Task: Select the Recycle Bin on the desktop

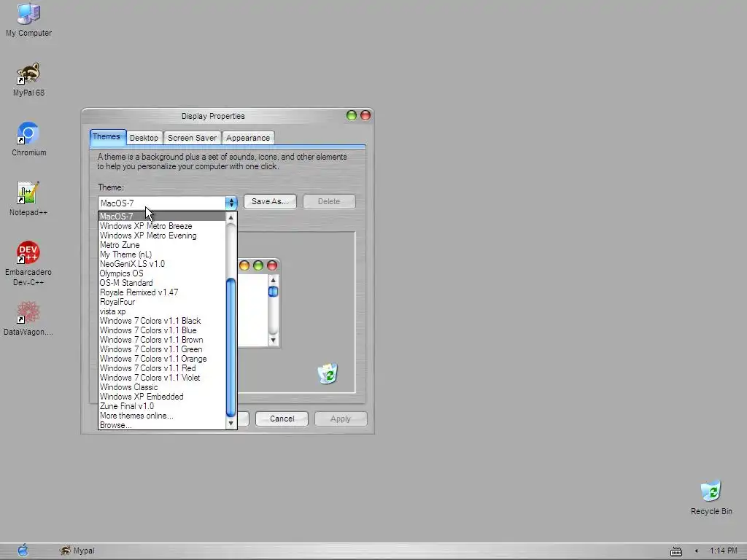Action: 711,497
